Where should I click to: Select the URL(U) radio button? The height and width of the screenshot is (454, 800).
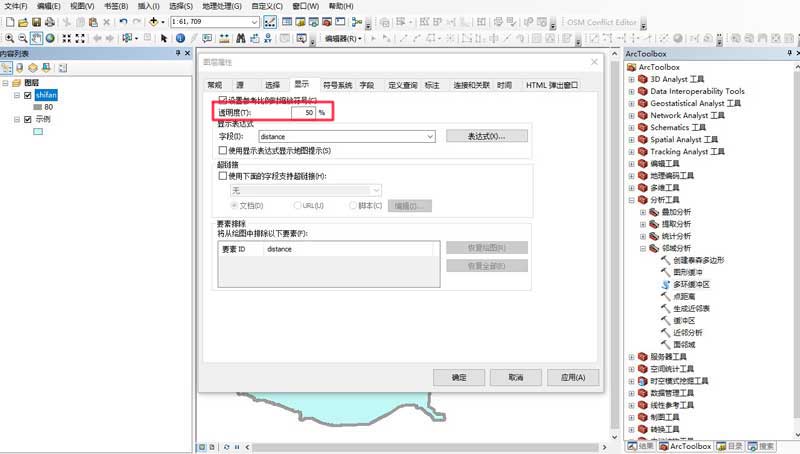click(x=297, y=206)
